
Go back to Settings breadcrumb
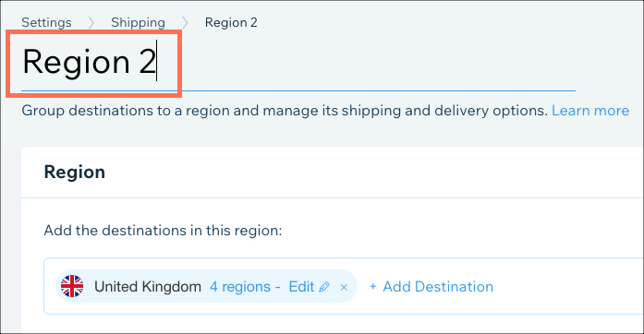[46, 22]
